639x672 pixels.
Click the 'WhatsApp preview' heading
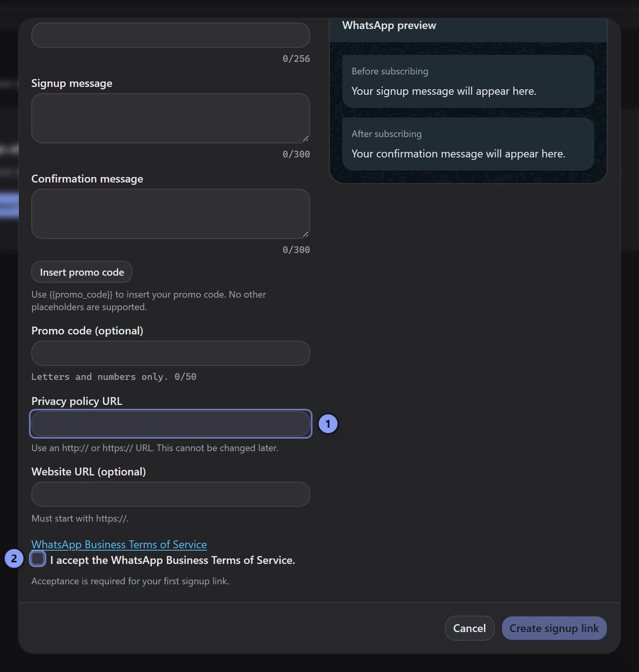tap(389, 25)
